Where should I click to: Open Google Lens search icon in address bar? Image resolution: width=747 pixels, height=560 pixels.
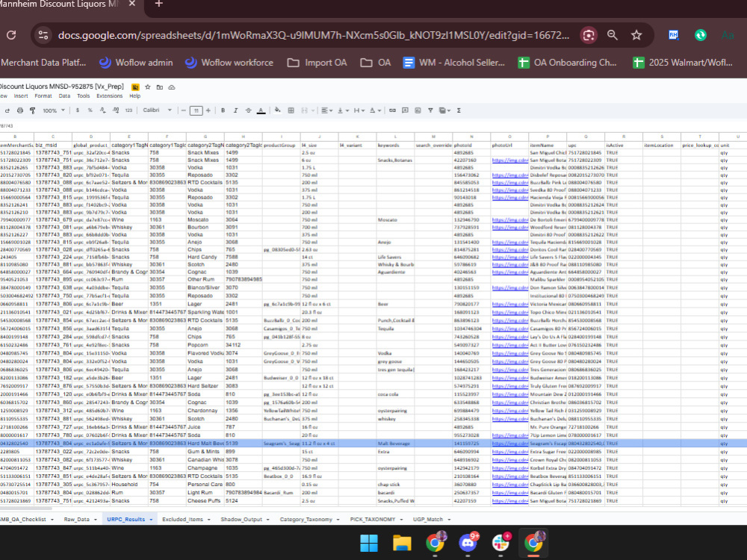[x=589, y=35]
